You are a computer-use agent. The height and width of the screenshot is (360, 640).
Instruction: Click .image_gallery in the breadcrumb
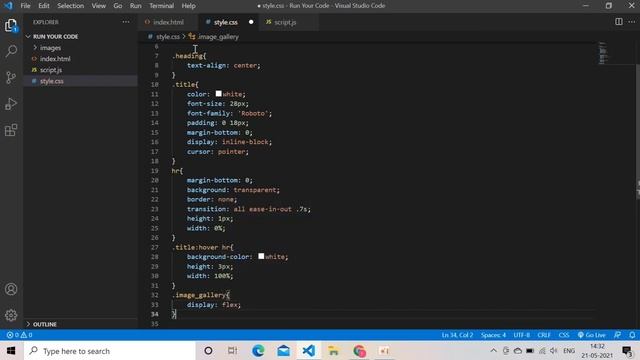[x=218, y=37]
